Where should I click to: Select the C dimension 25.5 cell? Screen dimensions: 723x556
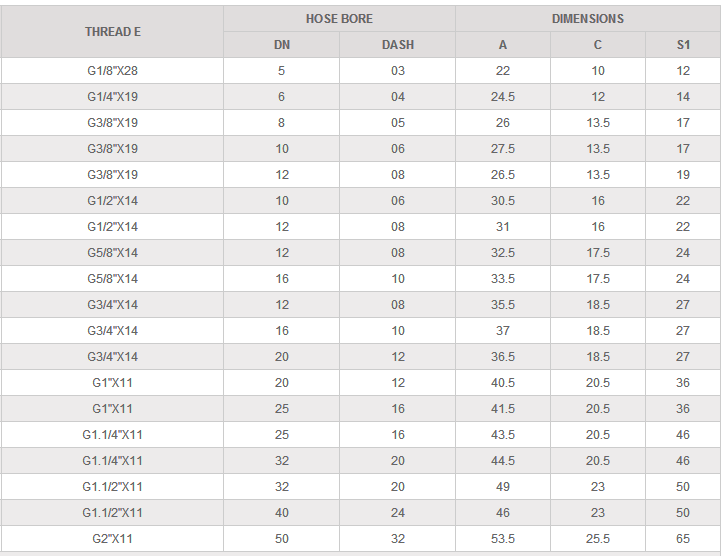coord(598,539)
